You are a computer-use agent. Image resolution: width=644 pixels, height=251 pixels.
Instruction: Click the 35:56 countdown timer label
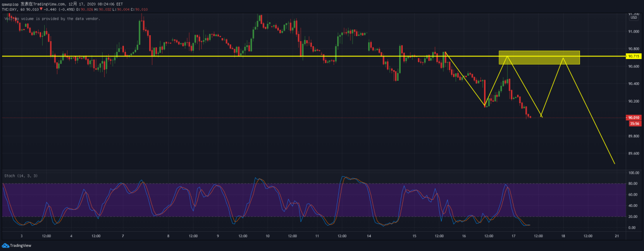tap(634, 123)
